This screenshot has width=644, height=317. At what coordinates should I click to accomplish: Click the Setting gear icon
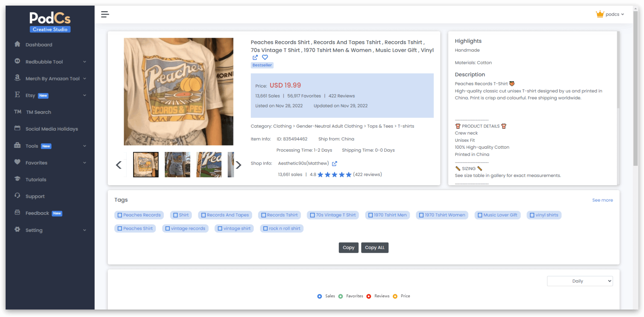coord(17,229)
